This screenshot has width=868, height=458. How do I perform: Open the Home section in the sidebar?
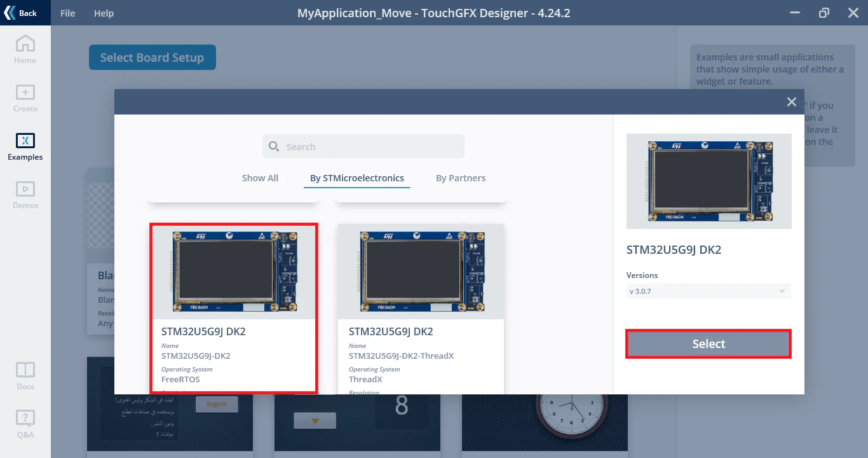tap(25, 50)
